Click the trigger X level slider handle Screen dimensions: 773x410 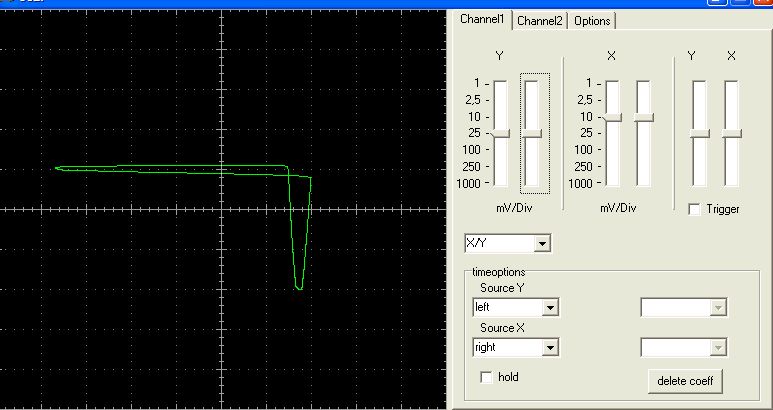[732, 134]
